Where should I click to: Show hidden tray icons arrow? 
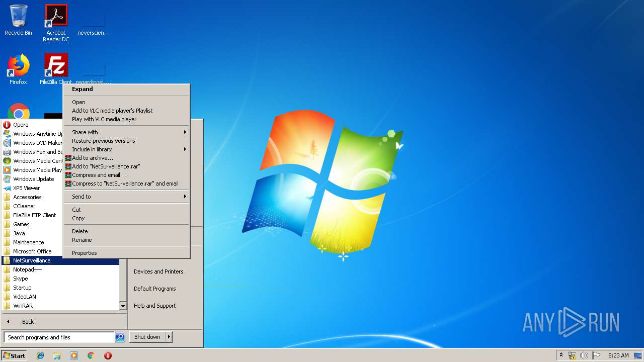coord(561,355)
